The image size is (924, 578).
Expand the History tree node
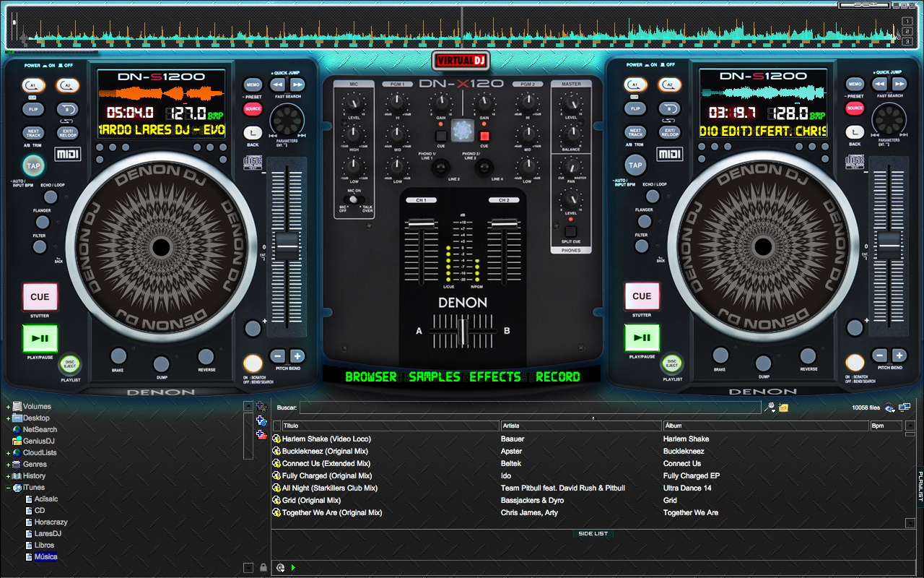pos(9,476)
